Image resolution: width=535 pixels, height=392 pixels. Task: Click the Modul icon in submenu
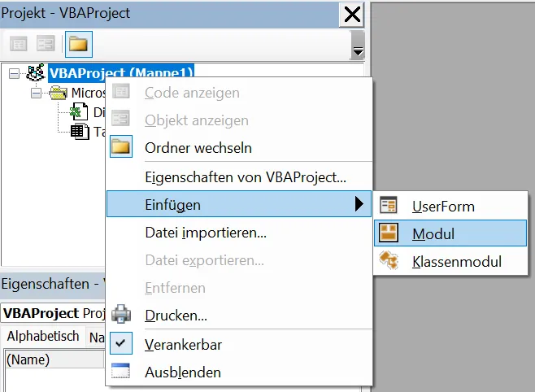(x=389, y=234)
